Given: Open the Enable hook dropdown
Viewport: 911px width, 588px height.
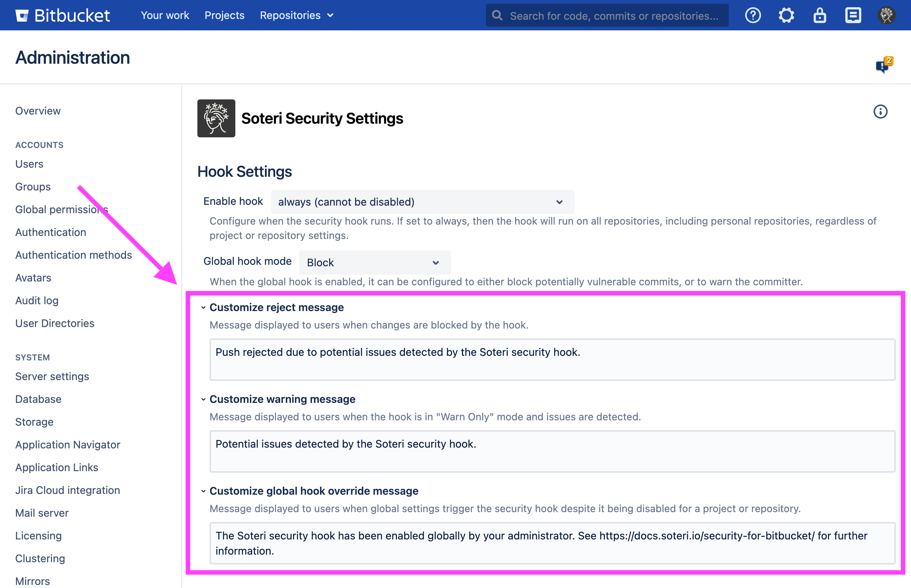Looking at the screenshot, I should (x=421, y=201).
